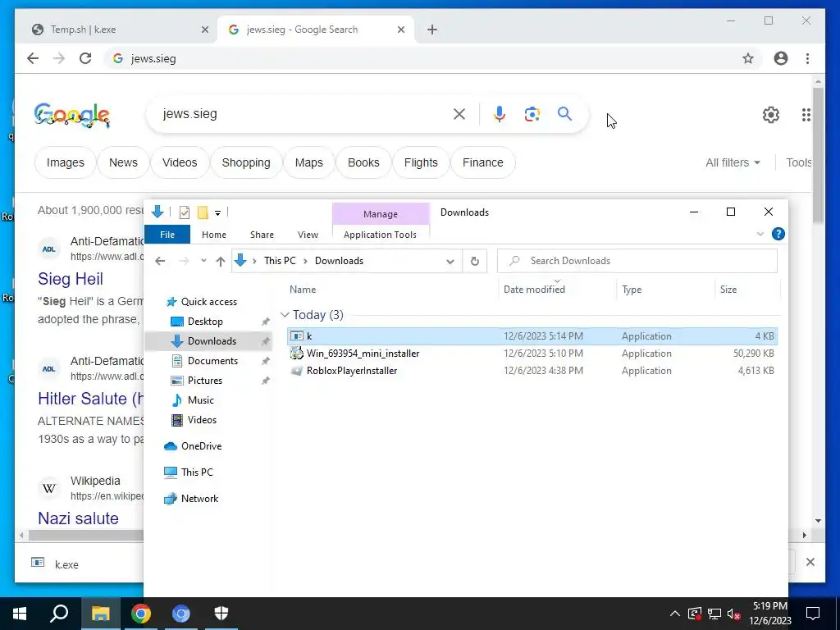840x630 pixels.
Task: Go up one folder level in Explorer
Action: coord(220,261)
